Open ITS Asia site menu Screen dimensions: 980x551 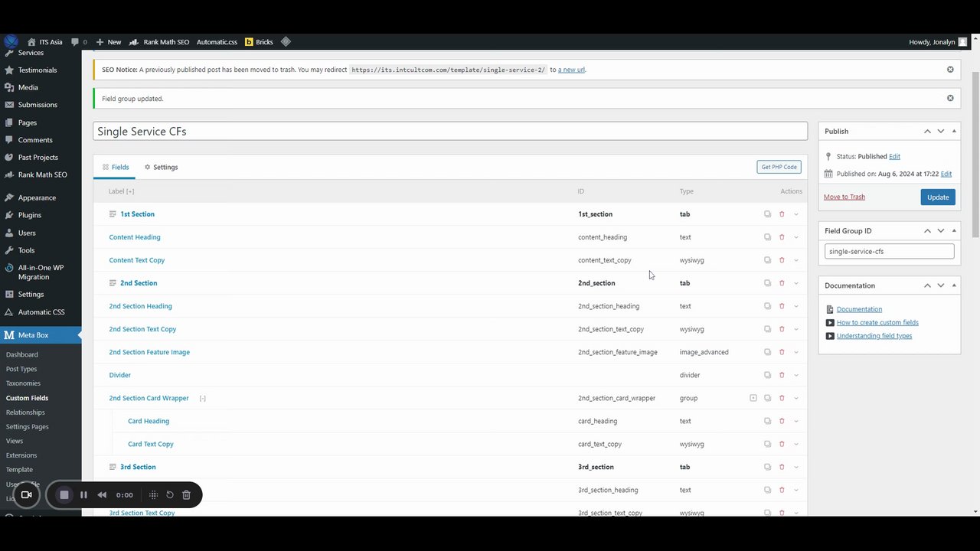tap(45, 42)
